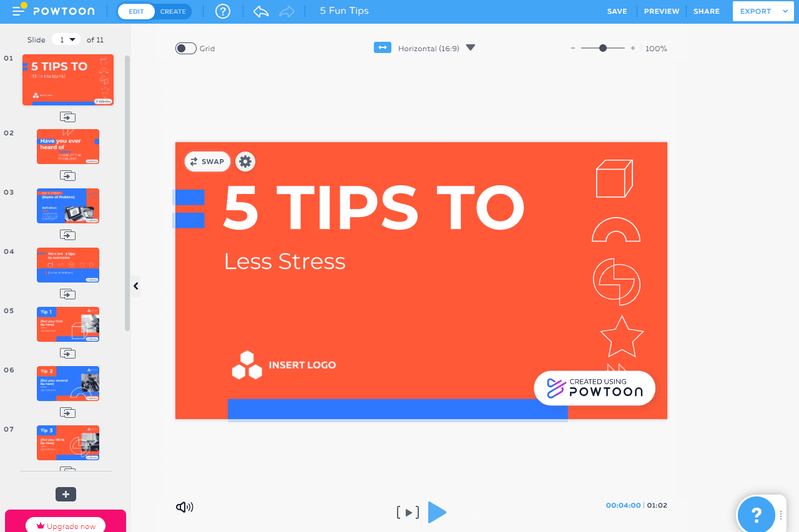Select the 5 TIPS TO heading
Image resolution: width=799 pixels, height=532 pixels.
pos(373,207)
